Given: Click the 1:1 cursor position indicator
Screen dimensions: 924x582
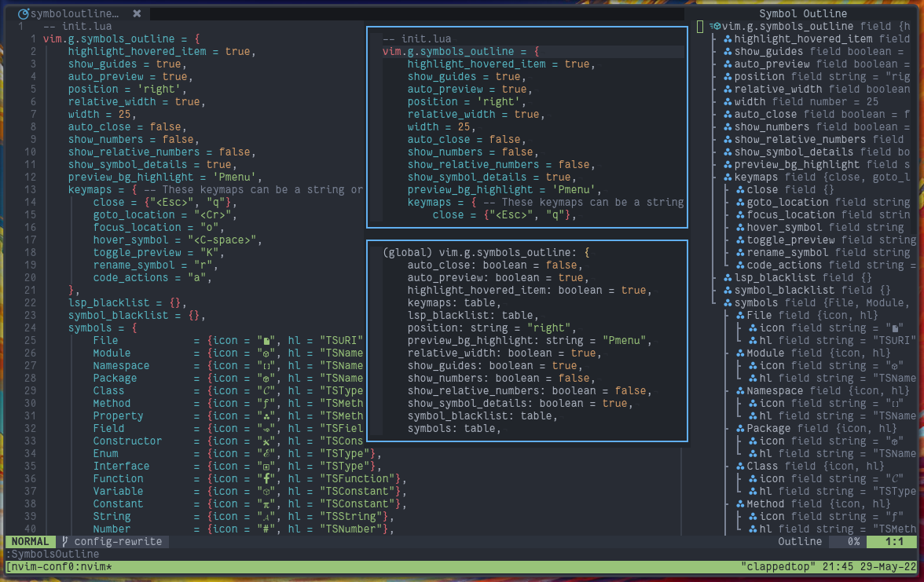Looking at the screenshot, I should tap(894, 541).
